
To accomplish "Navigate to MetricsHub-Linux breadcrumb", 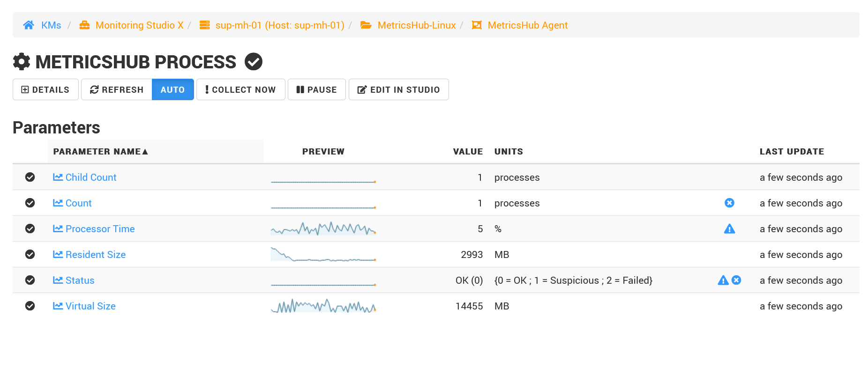I will coord(417,25).
